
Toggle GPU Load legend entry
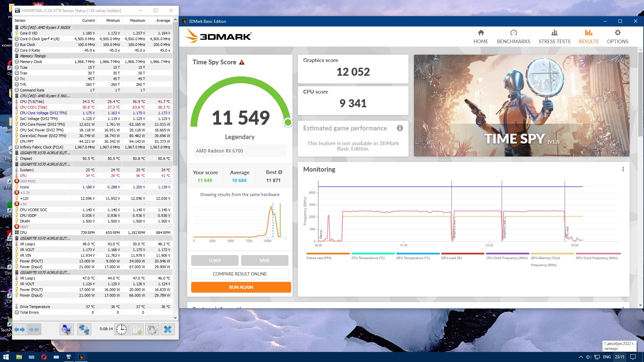click(451, 258)
